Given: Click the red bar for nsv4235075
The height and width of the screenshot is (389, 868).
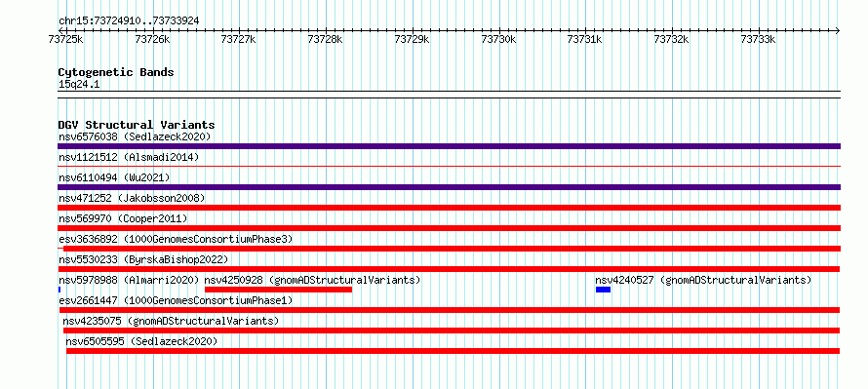Looking at the screenshot, I should click(452, 331).
